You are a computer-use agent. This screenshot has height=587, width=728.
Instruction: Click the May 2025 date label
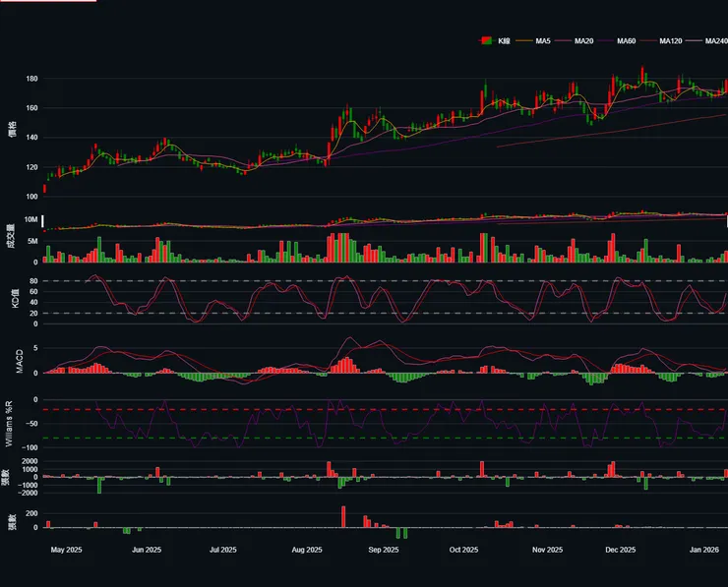point(66,550)
